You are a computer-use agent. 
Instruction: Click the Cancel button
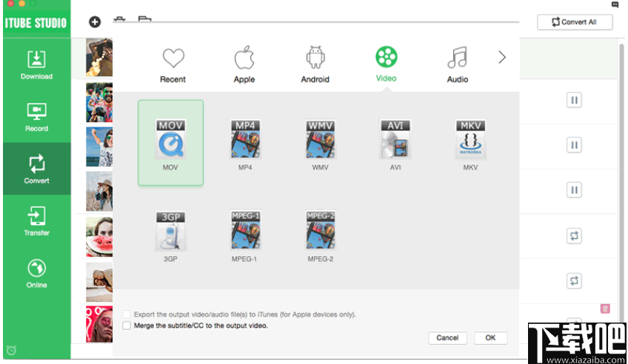click(x=447, y=338)
